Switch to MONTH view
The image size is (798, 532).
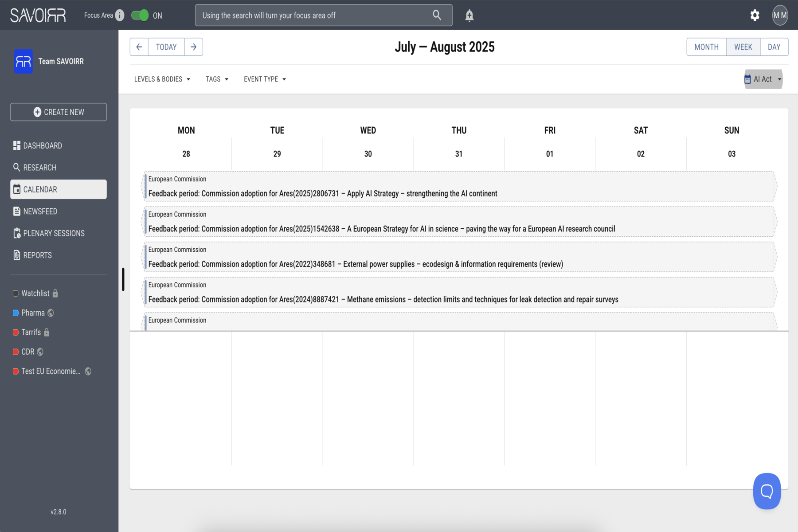707,47
